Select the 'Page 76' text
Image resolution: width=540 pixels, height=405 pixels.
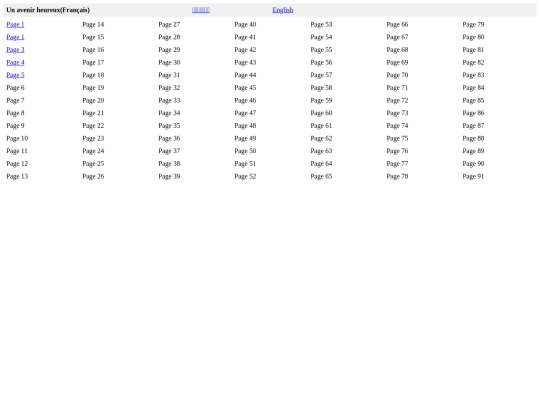click(x=397, y=151)
